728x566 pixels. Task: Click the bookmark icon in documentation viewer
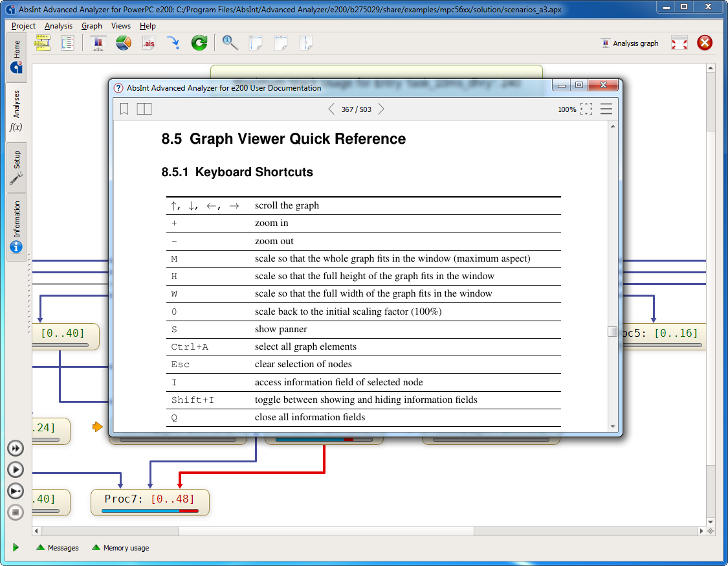tap(124, 109)
